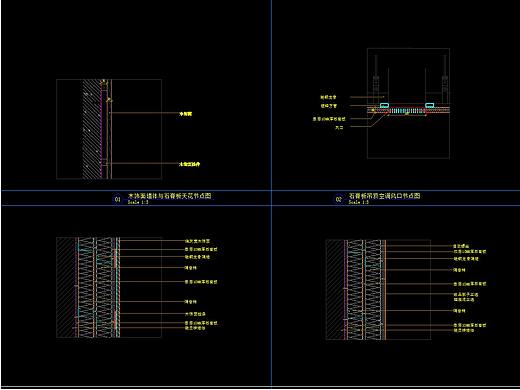Select the title "石膏板吊顶空调风口节点图"
The width and height of the screenshot is (520, 390).
point(384,196)
